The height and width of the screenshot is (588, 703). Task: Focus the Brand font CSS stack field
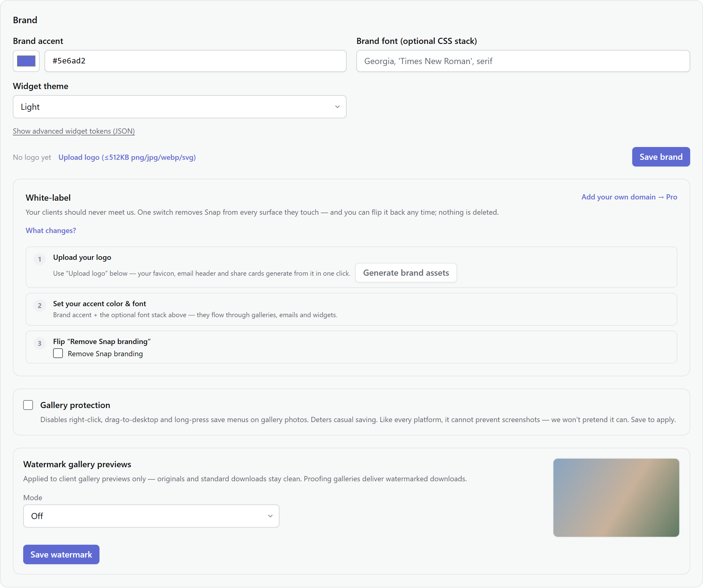click(523, 61)
